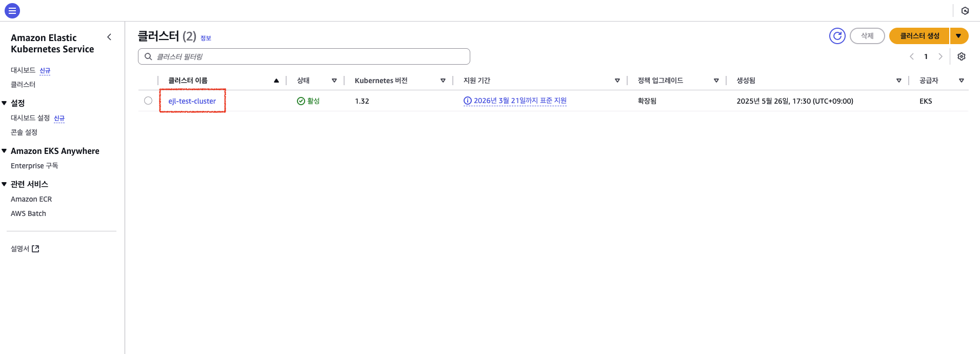Go to next page arrow
Screen dimensions: 980x354
[940, 56]
